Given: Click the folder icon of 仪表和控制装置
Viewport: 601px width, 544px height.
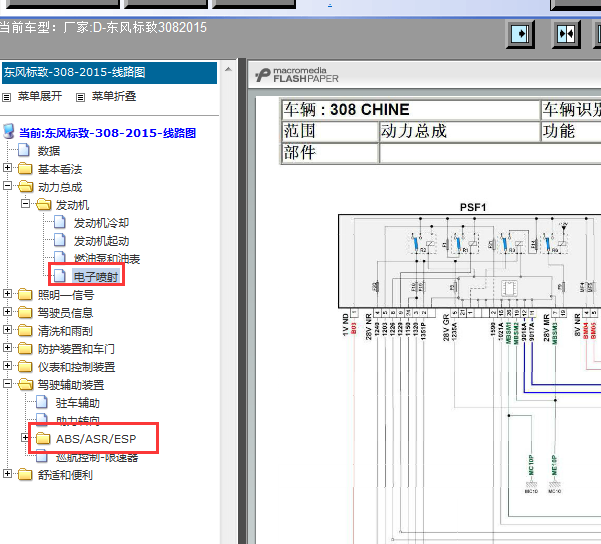Looking at the screenshot, I should pyautogui.click(x=25, y=366).
